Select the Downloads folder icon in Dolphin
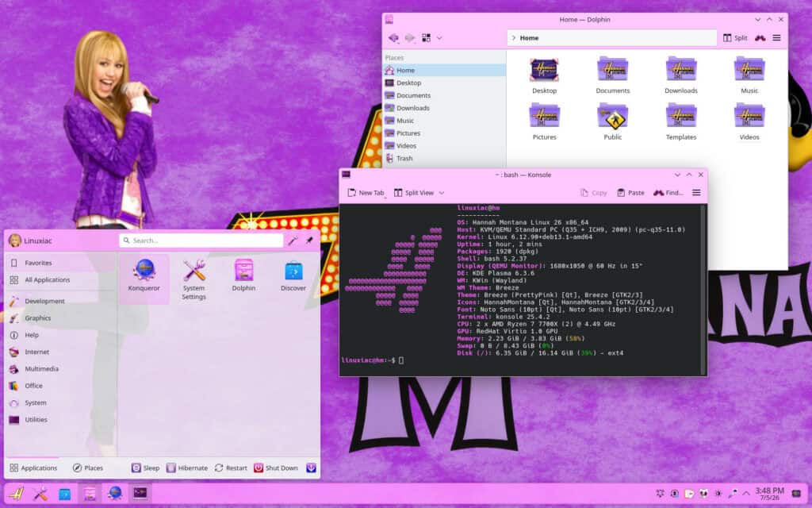This screenshot has height=508, width=812. (681, 70)
